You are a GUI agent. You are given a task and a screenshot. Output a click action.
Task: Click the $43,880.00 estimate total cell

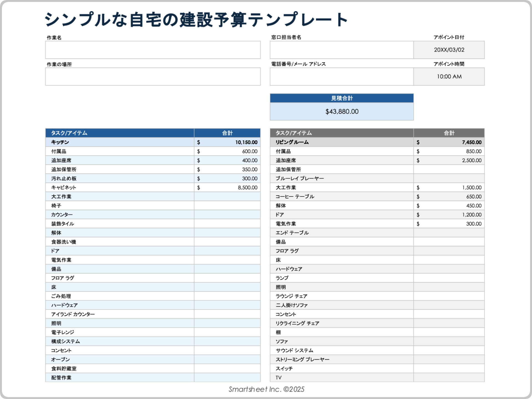[342, 111]
